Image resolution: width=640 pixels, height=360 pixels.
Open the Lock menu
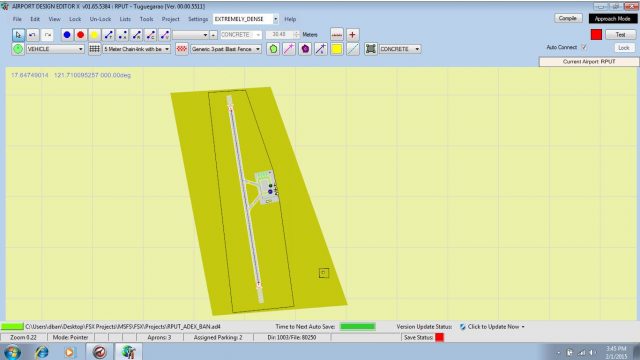point(75,19)
